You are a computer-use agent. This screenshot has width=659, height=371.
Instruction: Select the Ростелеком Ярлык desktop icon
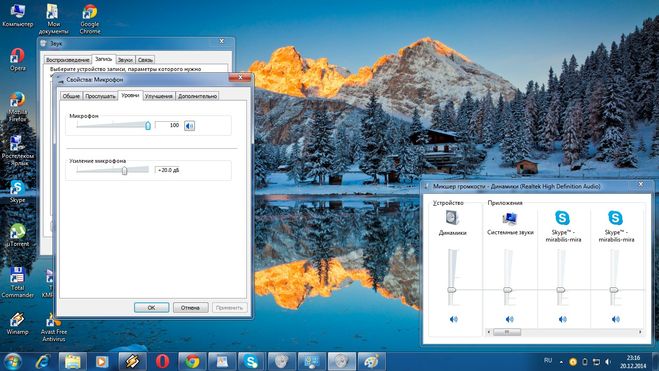17,151
